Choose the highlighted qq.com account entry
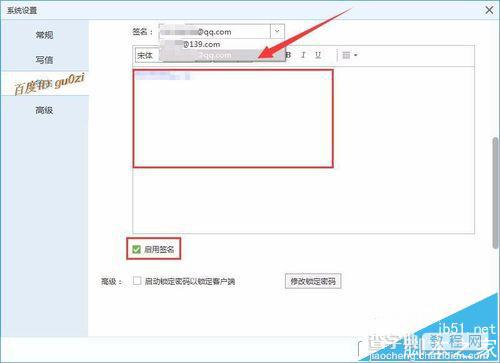This screenshot has height=363, width=500. tap(222, 55)
